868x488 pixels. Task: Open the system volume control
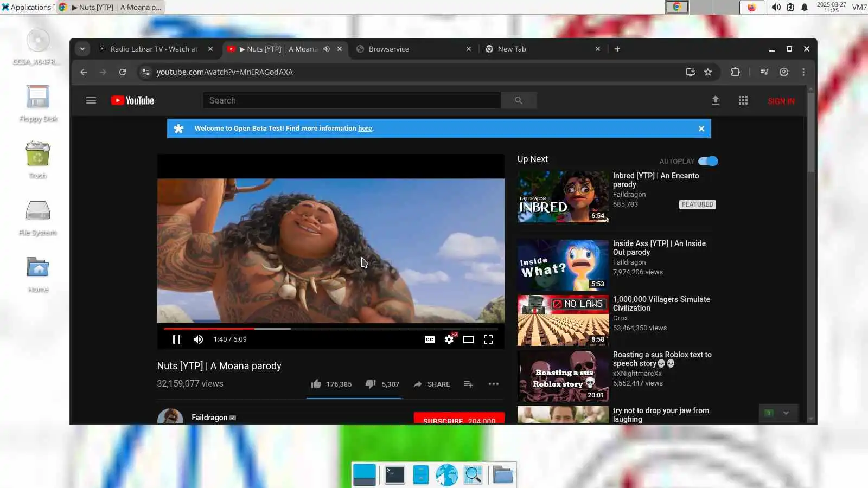(x=776, y=7)
